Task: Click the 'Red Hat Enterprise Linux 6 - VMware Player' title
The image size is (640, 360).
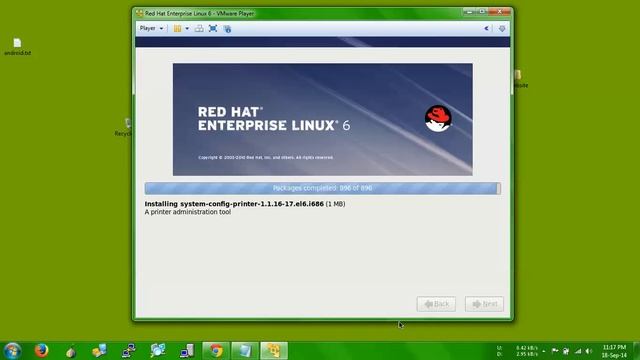Action: 199,13
